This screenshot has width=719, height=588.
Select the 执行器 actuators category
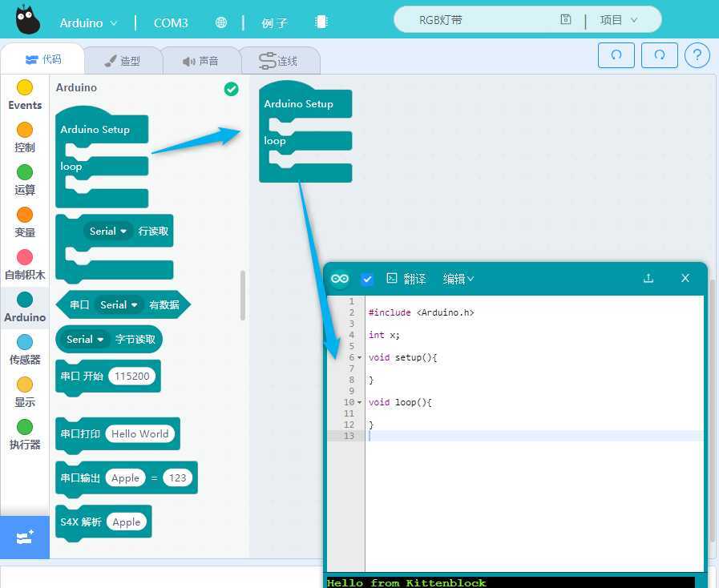coord(25,435)
